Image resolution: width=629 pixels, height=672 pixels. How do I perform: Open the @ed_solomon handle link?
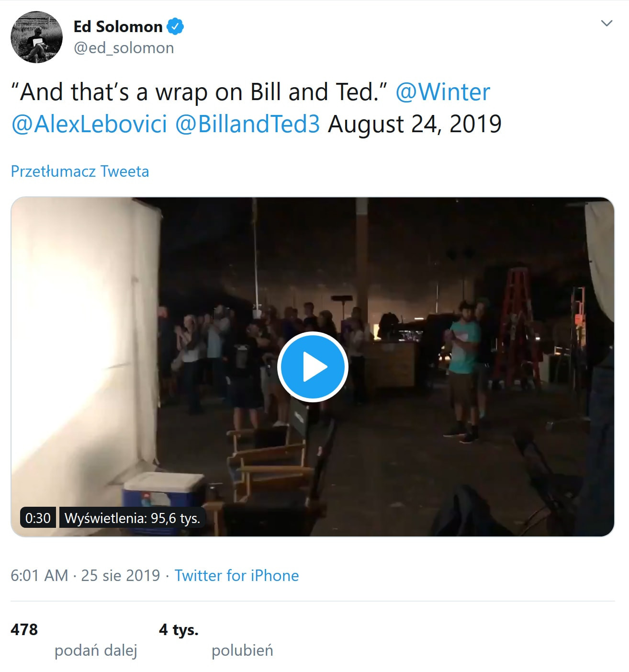pos(124,48)
